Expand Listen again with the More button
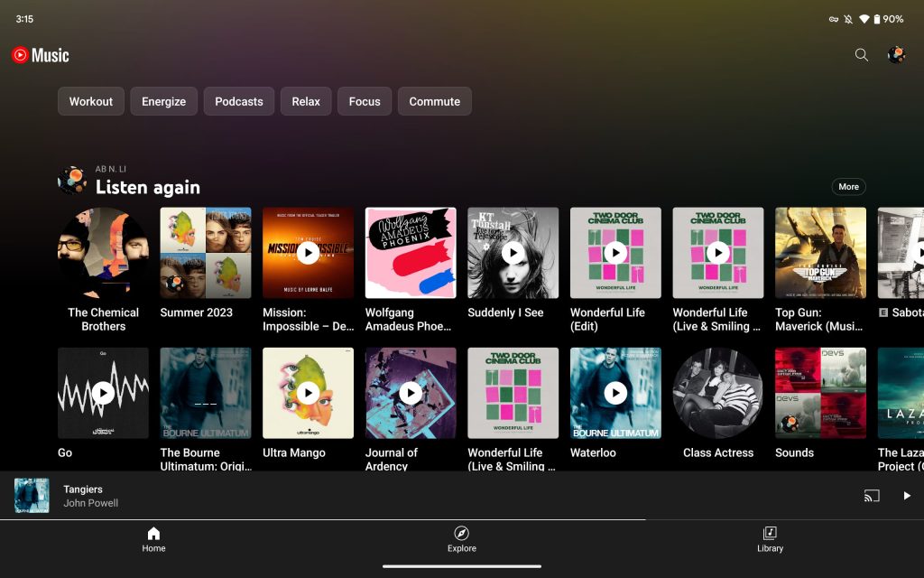 tap(848, 187)
